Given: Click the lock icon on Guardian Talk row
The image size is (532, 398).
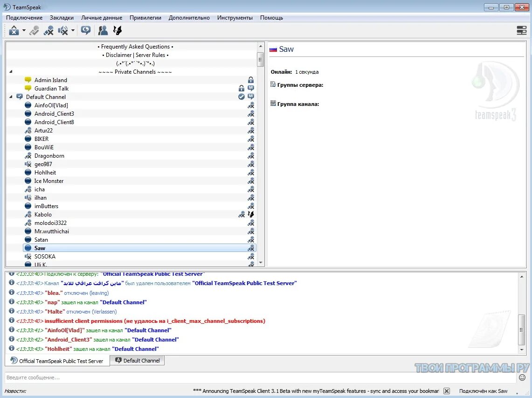Looking at the screenshot, I should [241, 88].
